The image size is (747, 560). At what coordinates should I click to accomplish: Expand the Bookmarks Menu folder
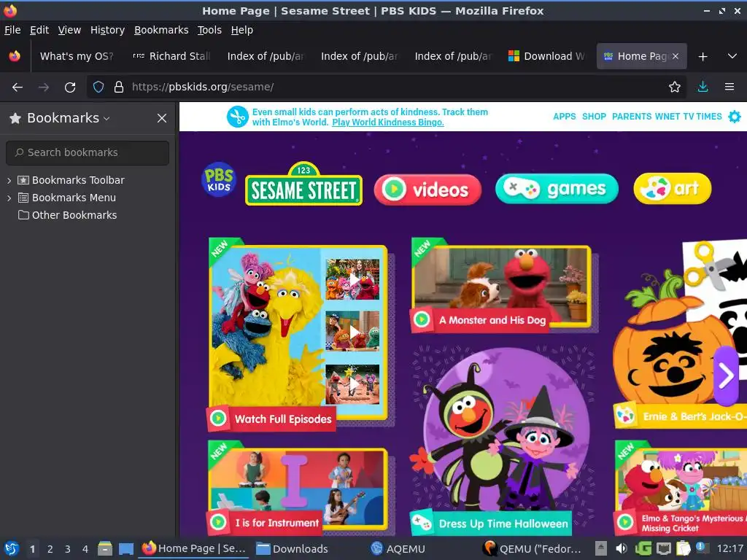click(x=9, y=198)
